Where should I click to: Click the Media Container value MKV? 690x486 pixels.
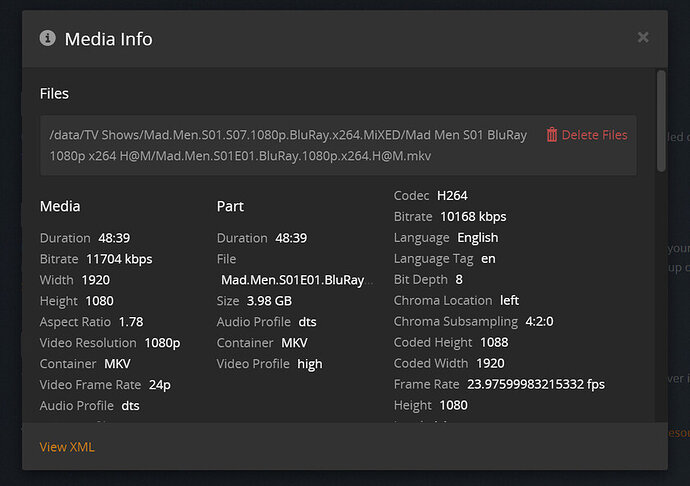pos(117,364)
